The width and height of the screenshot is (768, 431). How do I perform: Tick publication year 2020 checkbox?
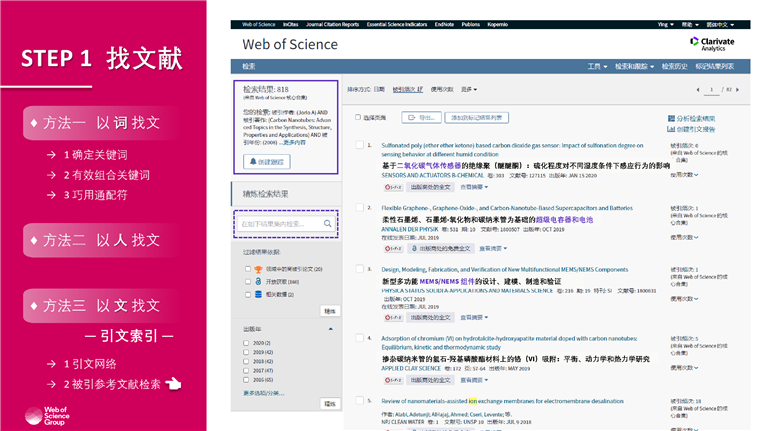click(246, 343)
